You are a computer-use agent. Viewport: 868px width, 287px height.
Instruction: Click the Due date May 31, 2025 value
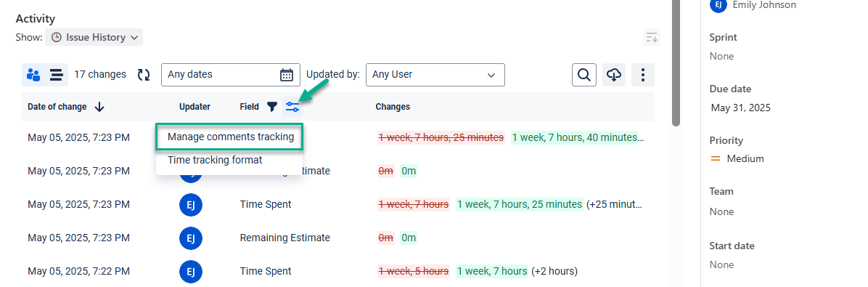pos(741,108)
